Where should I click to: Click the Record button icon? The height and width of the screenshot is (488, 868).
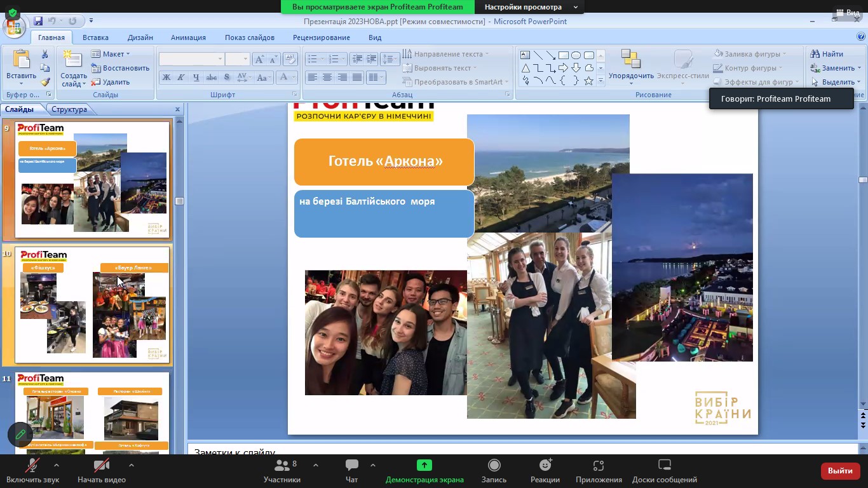[494, 466]
